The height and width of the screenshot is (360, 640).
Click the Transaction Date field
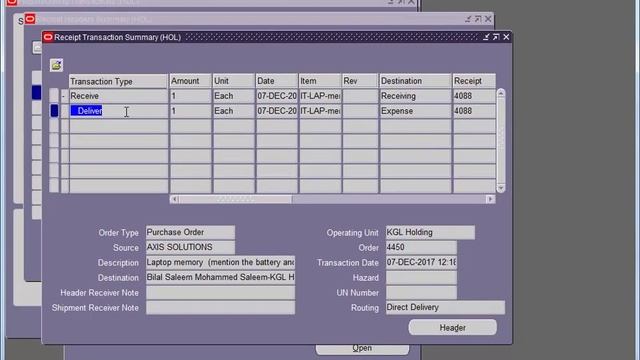click(x=421, y=262)
